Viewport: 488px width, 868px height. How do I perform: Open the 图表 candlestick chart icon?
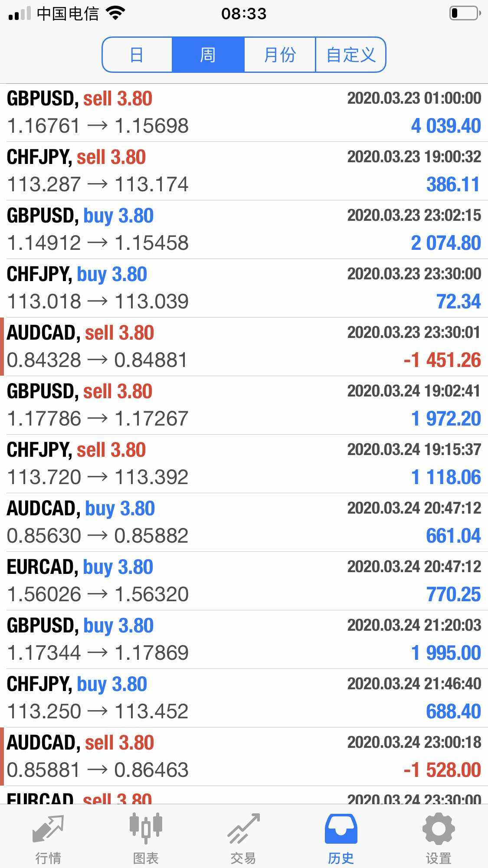point(146,828)
